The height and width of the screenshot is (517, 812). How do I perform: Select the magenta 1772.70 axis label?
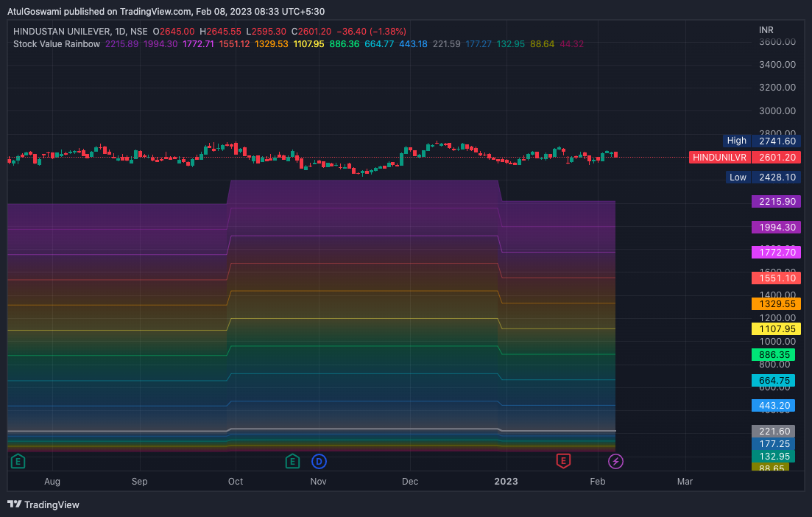click(776, 253)
